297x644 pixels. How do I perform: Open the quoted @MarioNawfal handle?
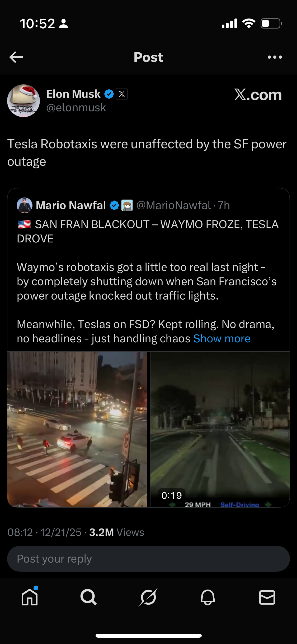174,205
